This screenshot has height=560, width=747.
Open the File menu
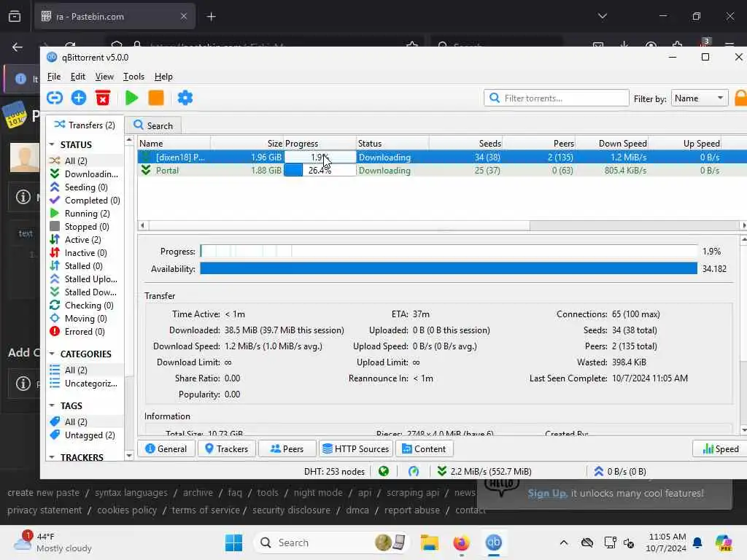[x=54, y=77]
